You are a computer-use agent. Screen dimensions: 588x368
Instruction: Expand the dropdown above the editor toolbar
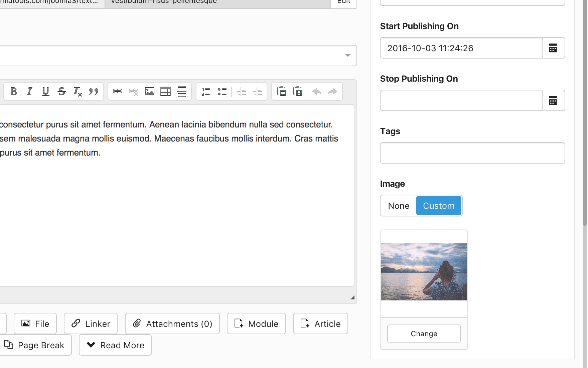coord(347,56)
